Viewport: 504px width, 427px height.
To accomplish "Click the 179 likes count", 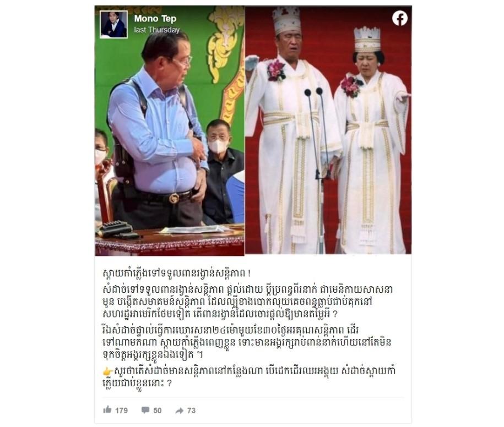I will [122, 410].
